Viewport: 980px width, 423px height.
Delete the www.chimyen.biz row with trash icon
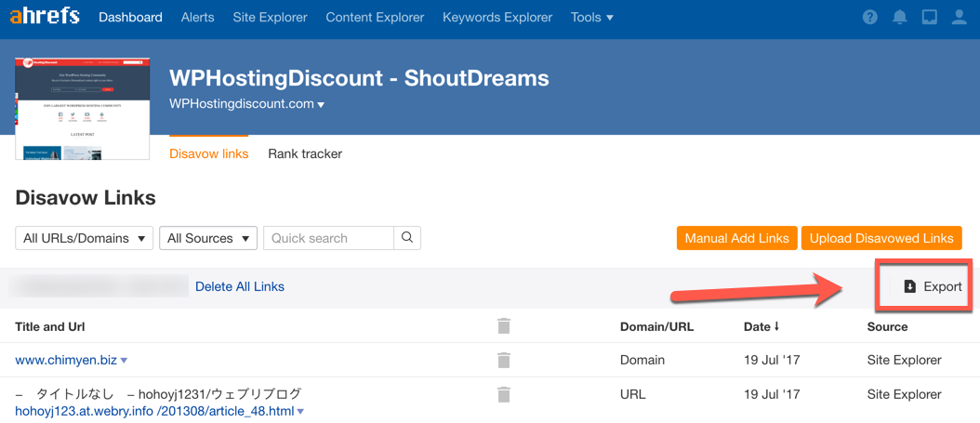tap(504, 360)
